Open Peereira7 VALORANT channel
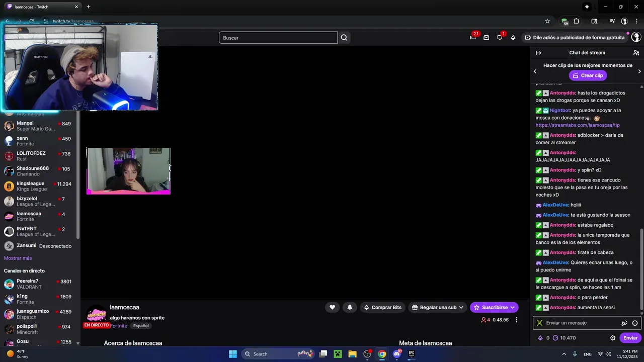644x362 pixels. pos(39,284)
